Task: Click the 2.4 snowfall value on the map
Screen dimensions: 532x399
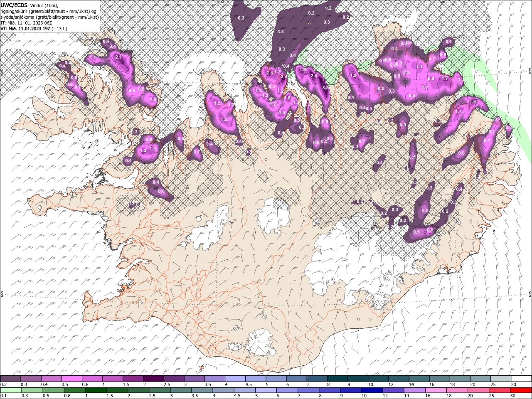Action: (314, 76)
